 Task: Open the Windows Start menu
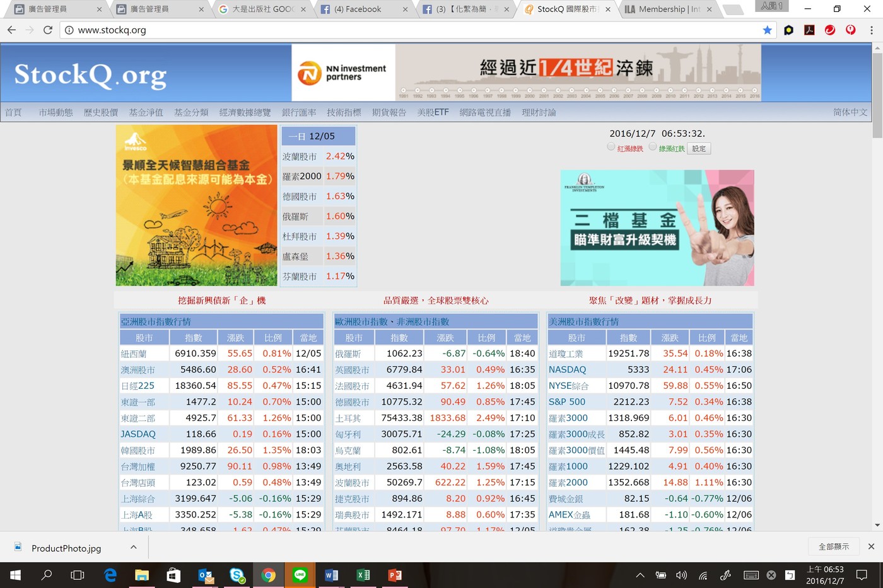point(15,575)
